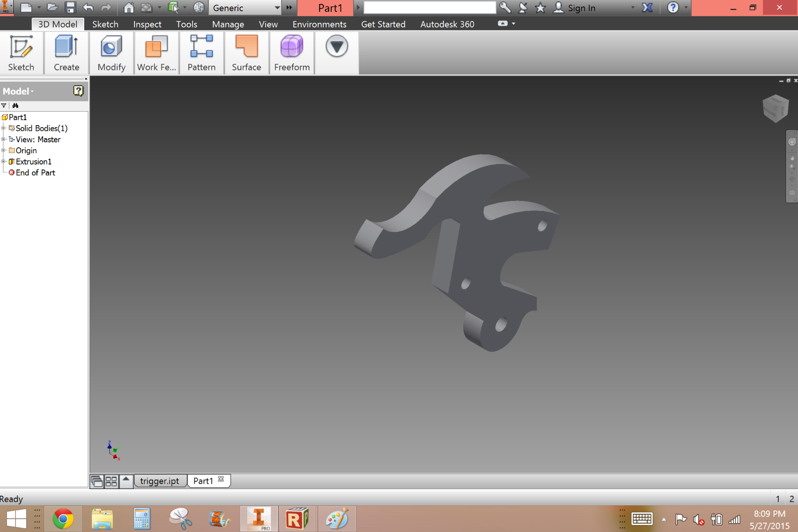Select End of Part marker
Screen dimensions: 798x532
point(32,173)
